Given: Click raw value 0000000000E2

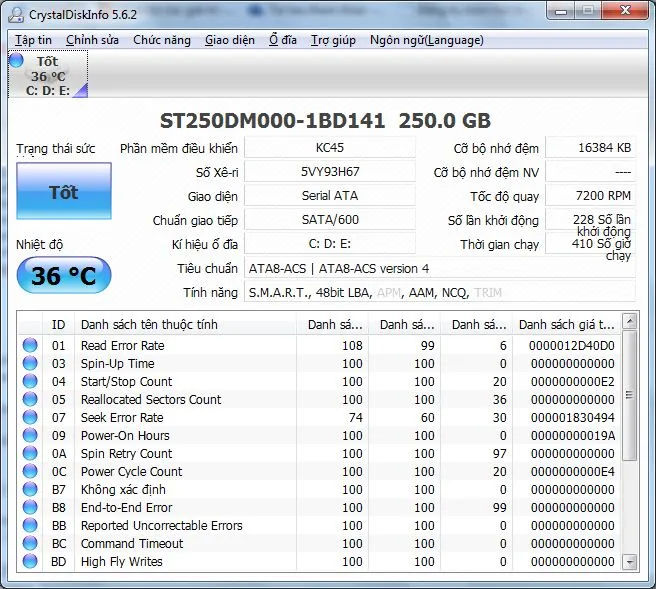Looking at the screenshot, I should (572, 382).
